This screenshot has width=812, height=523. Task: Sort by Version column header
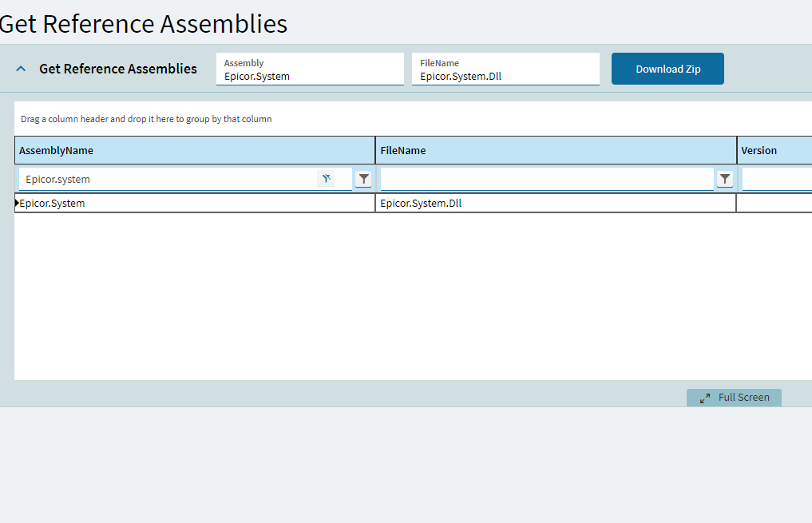(774, 151)
